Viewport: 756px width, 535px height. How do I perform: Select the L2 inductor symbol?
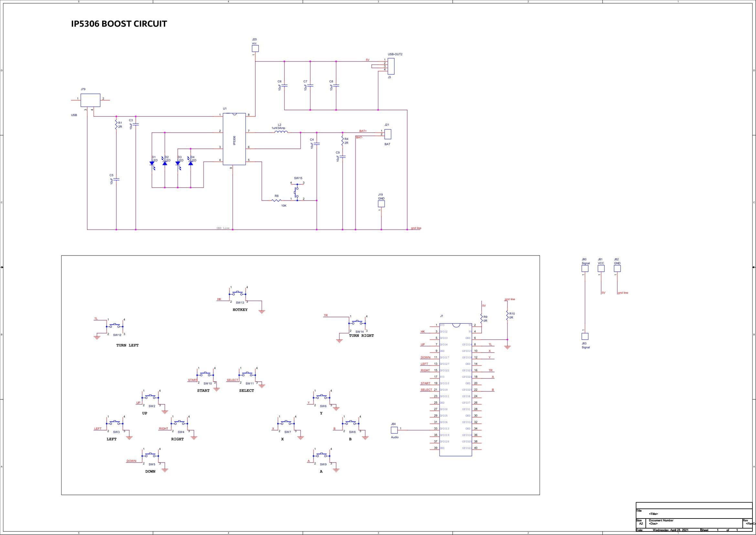click(281, 132)
